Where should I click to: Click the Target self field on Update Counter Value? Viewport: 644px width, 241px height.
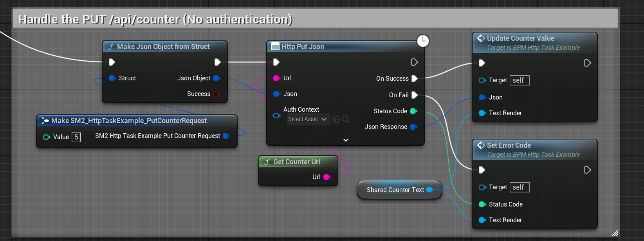(x=520, y=80)
